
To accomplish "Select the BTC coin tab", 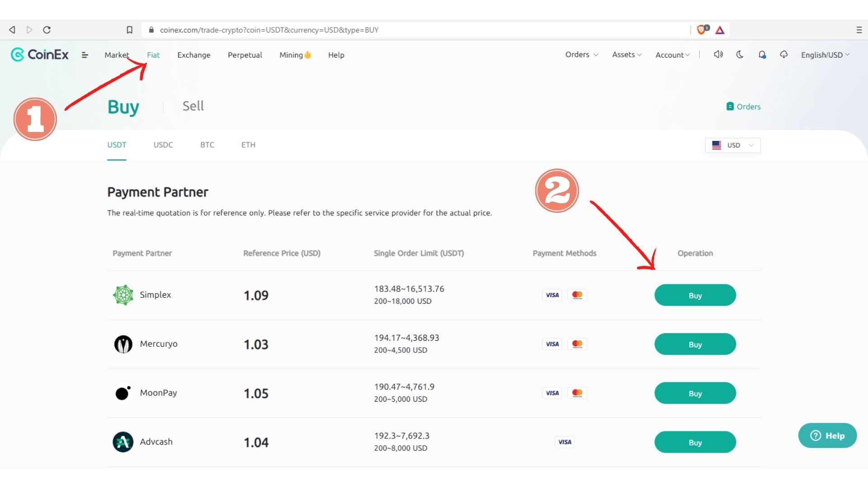I will point(208,145).
